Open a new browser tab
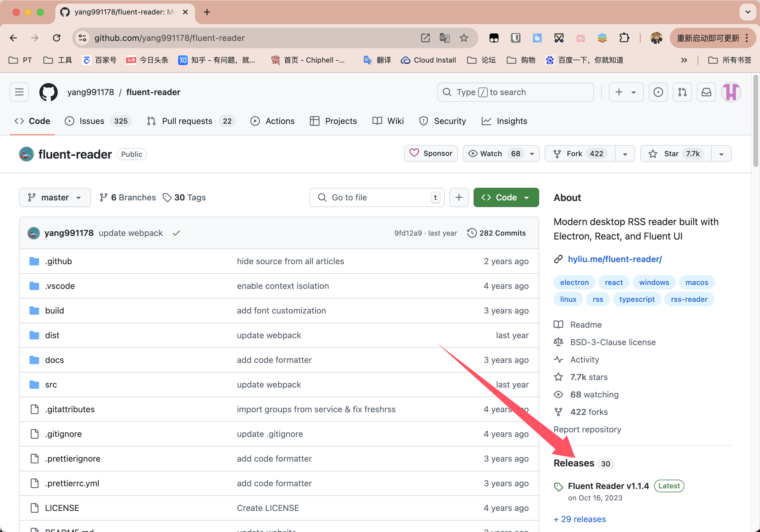760x532 pixels. pyautogui.click(x=207, y=12)
